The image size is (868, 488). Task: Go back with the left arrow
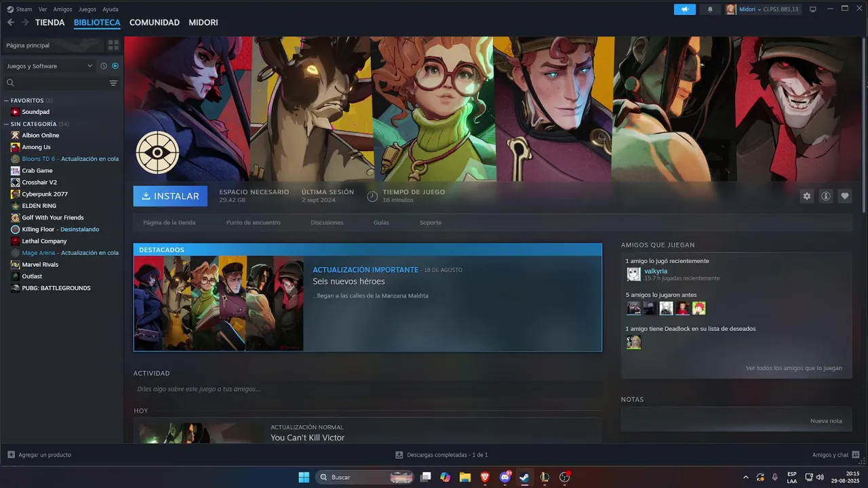click(10, 22)
